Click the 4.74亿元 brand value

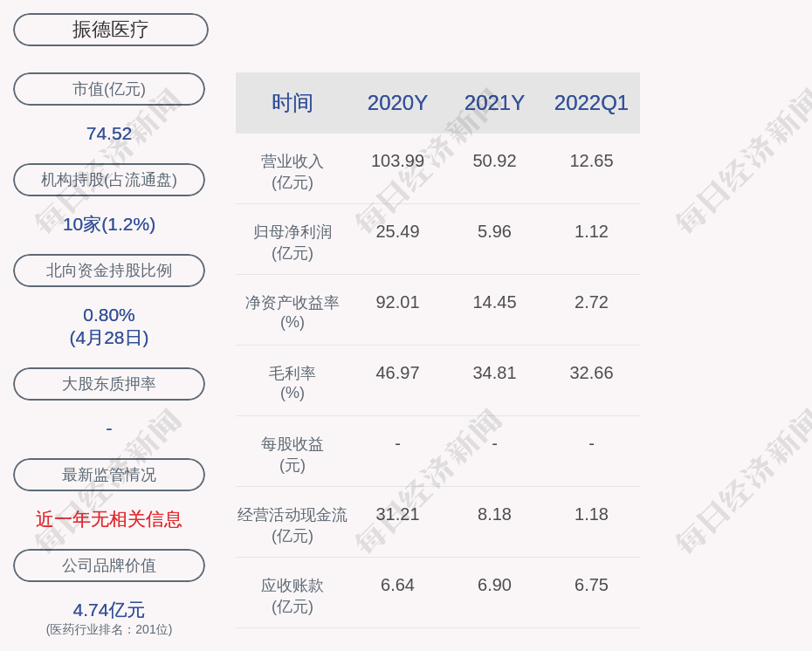[x=109, y=610]
